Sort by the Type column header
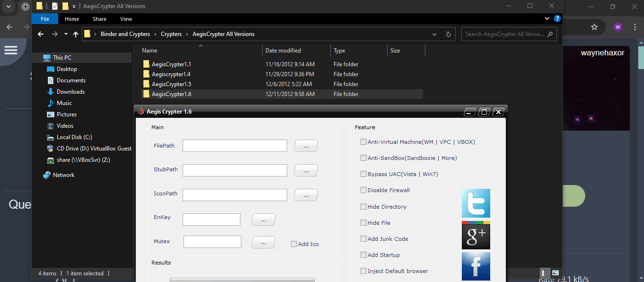 [x=359, y=51]
